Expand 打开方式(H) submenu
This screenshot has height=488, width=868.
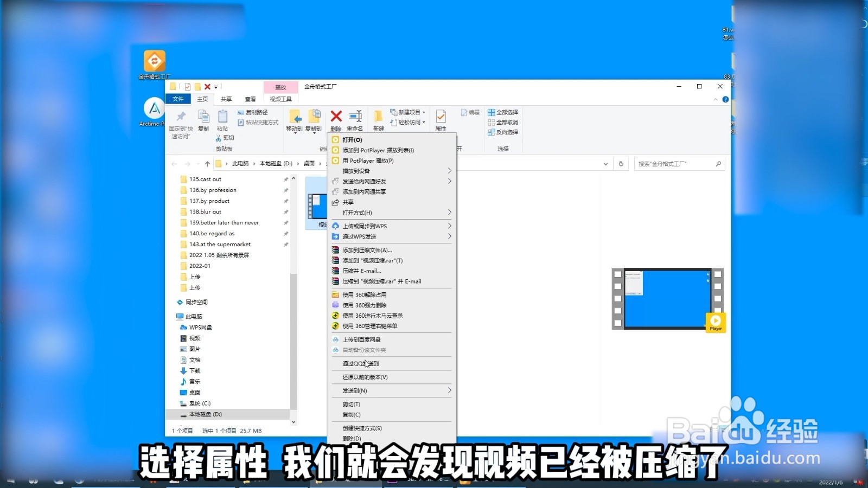[391, 213]
